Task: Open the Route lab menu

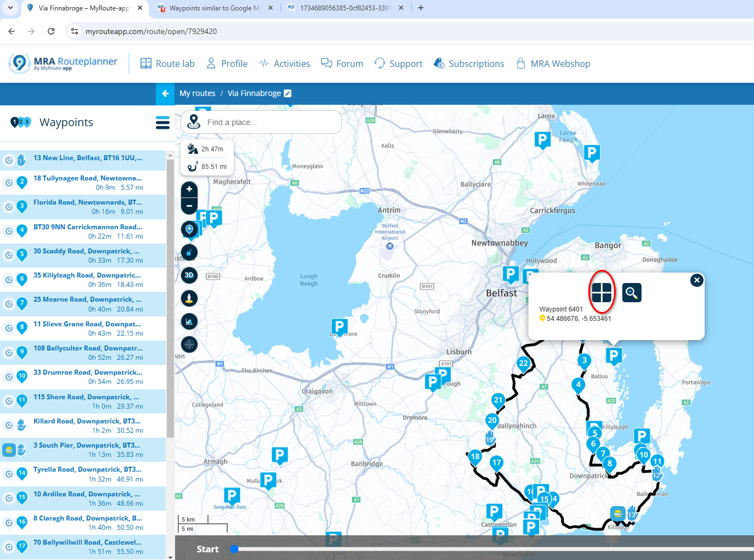Action: (x=167, y=64)
